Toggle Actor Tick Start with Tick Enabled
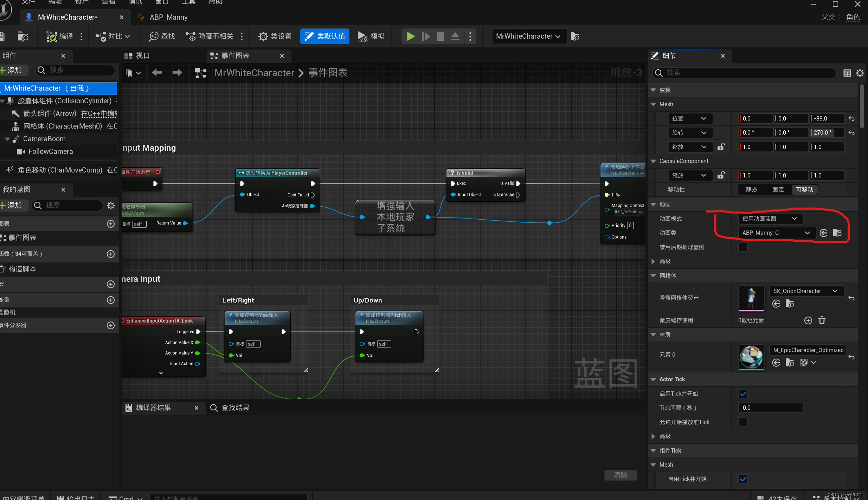Screen dimensions: 868x500 coord(743,394)
